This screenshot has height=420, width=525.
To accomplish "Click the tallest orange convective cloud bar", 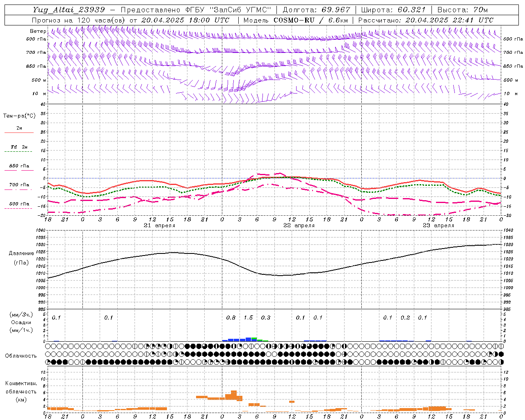I will 234,395.
